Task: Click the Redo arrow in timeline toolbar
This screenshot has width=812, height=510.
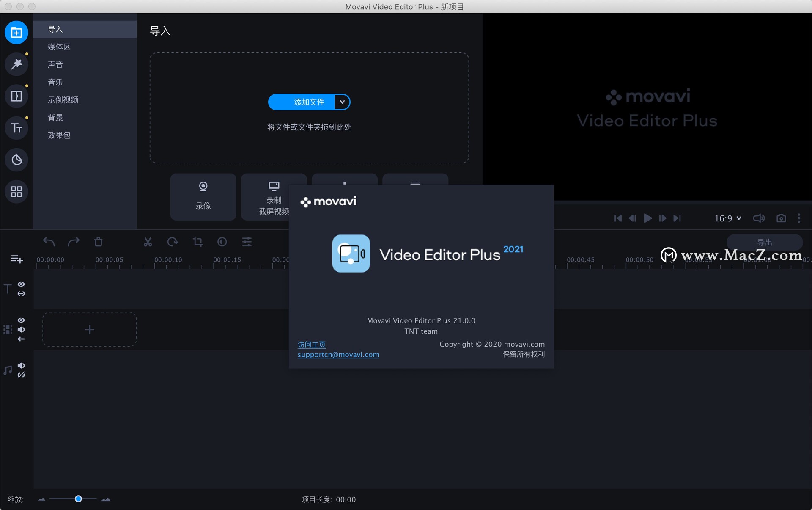Action: [x=74, y=242]
